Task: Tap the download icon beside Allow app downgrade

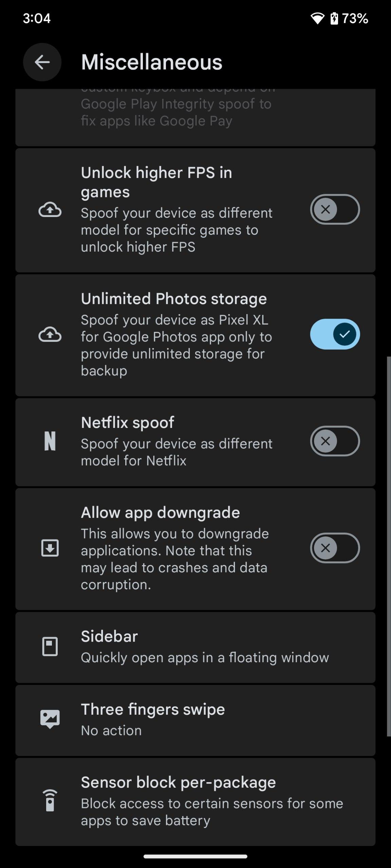Action: coord(50,548)
